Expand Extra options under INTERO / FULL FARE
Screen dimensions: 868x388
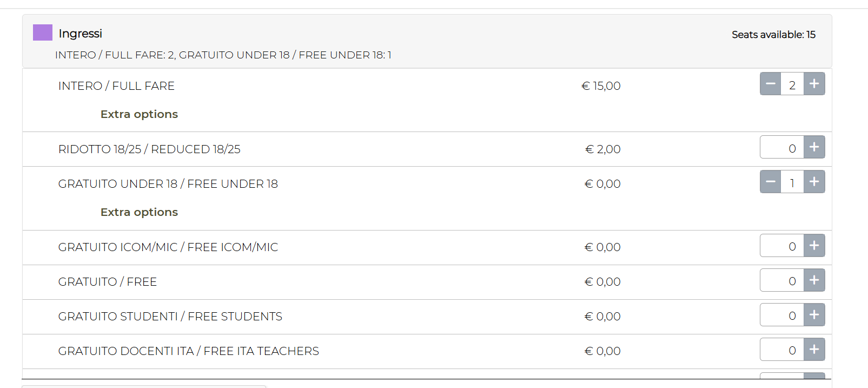tap(139, 114)
